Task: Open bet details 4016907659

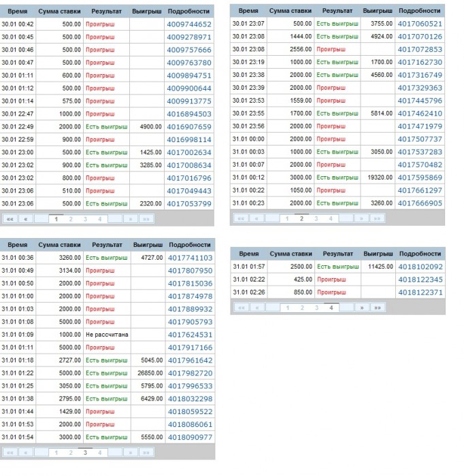Action: coord(189,127)
